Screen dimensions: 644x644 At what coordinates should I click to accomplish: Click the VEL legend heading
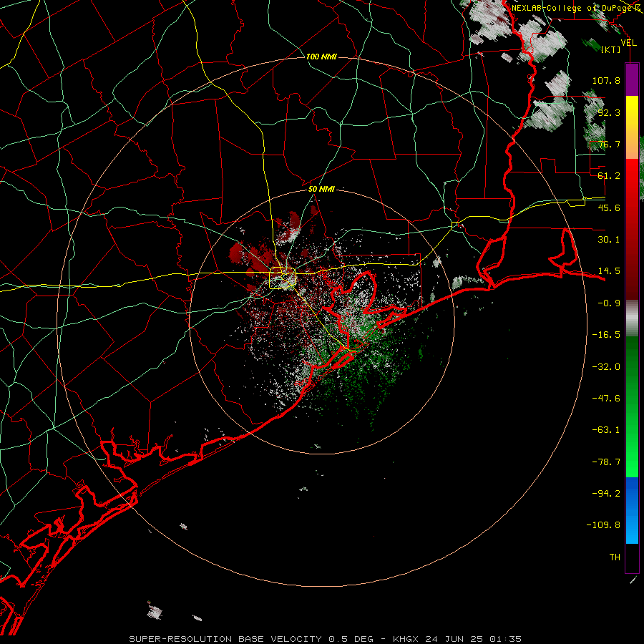(x=628, y=43)
